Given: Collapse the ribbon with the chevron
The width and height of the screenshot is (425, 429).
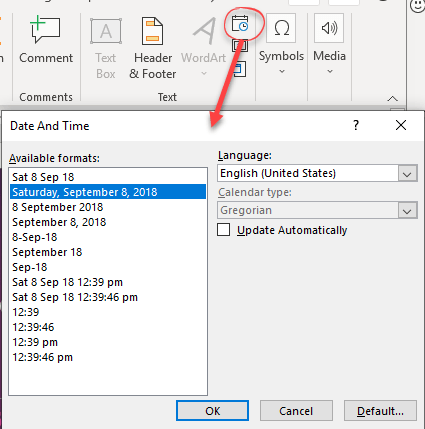Looking at the screenshot, I should [393, 99].
